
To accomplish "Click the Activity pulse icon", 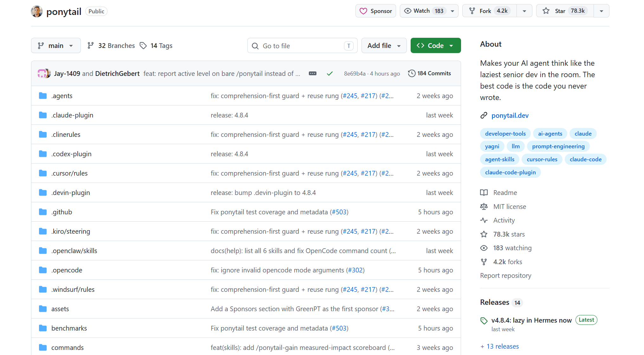I will click(484, 220).
